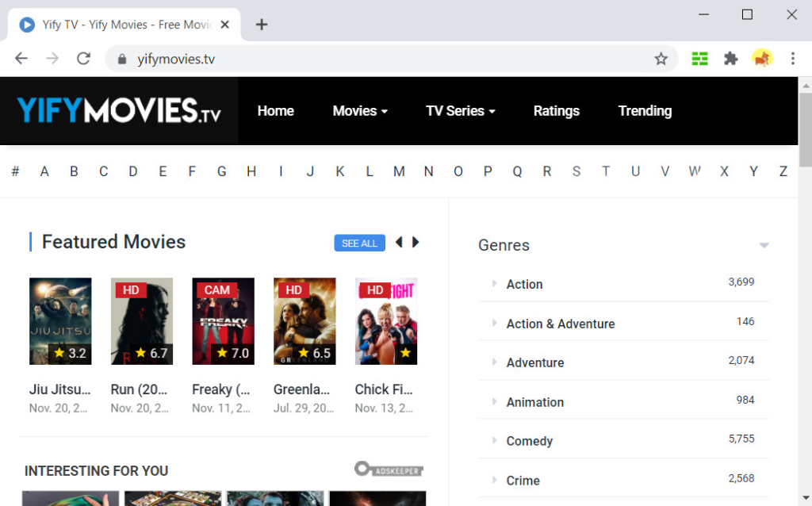The width and height of the screenshot is (812, 506).
Task: Go to Trending page
Action: pos(645,111)
